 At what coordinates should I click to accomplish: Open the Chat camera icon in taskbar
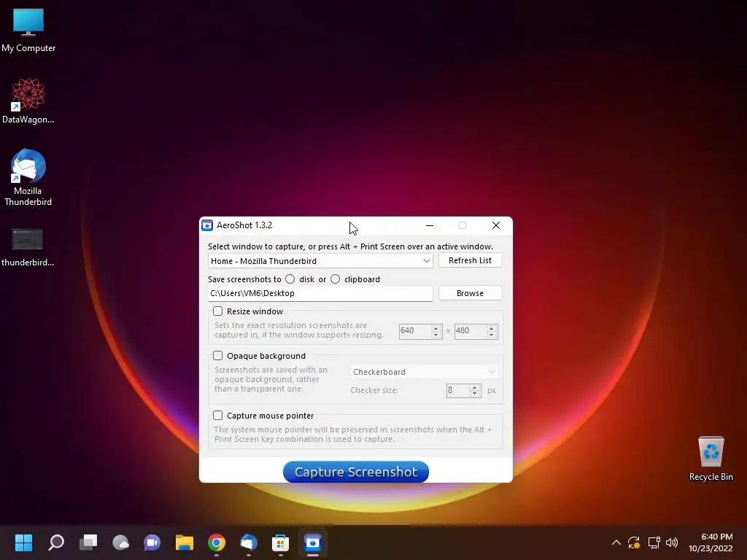(x=152, y=542)
